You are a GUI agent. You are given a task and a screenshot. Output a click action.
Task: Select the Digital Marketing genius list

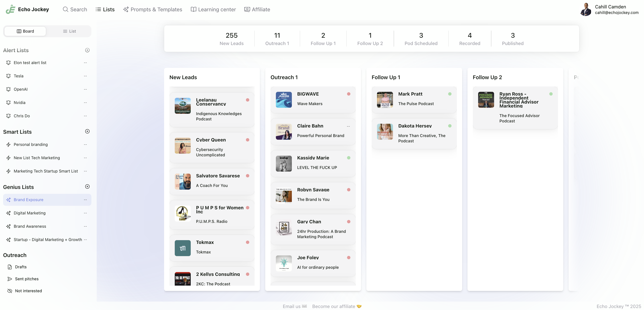pos(29,213)
